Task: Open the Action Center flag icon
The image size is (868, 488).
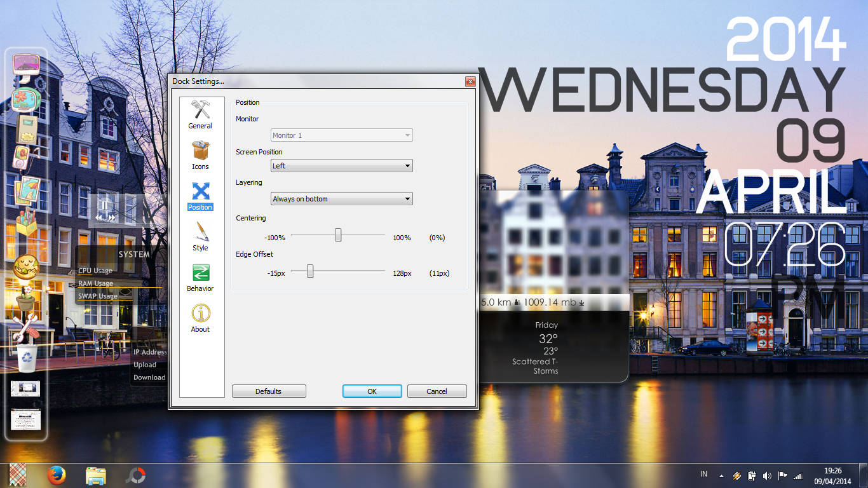Action: coord(782,475)
